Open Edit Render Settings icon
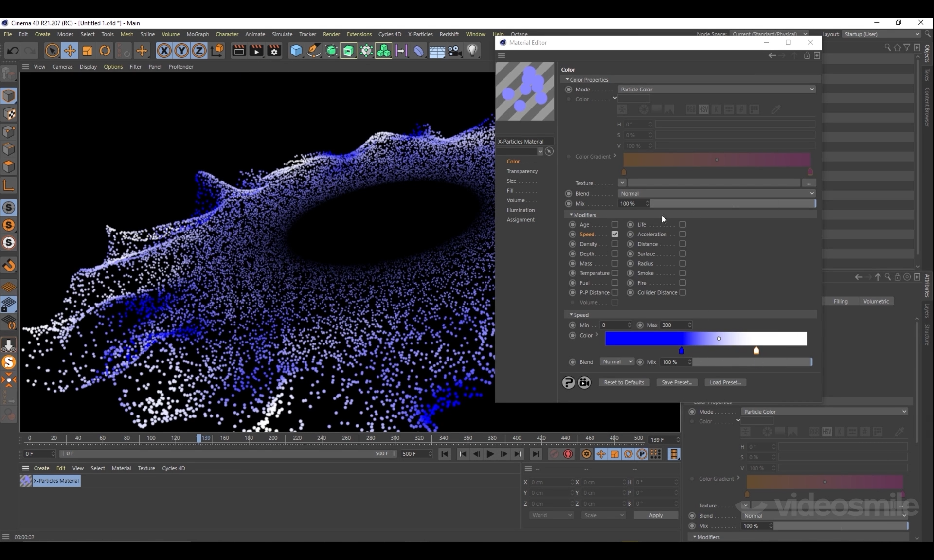The image size is (934, 560). 274,51
